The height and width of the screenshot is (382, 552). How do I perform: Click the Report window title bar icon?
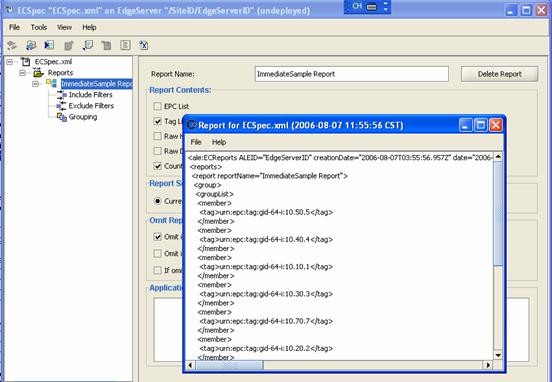coord(192,125)
